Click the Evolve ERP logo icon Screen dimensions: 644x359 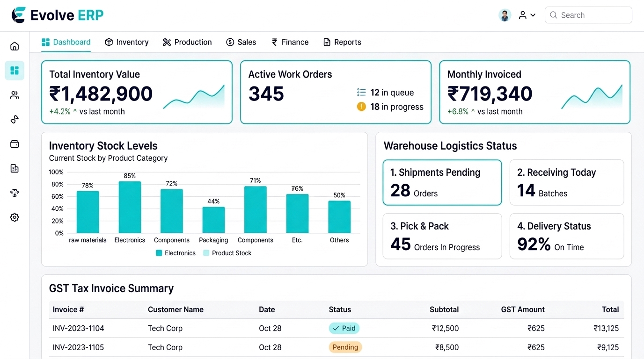point(19,15)
